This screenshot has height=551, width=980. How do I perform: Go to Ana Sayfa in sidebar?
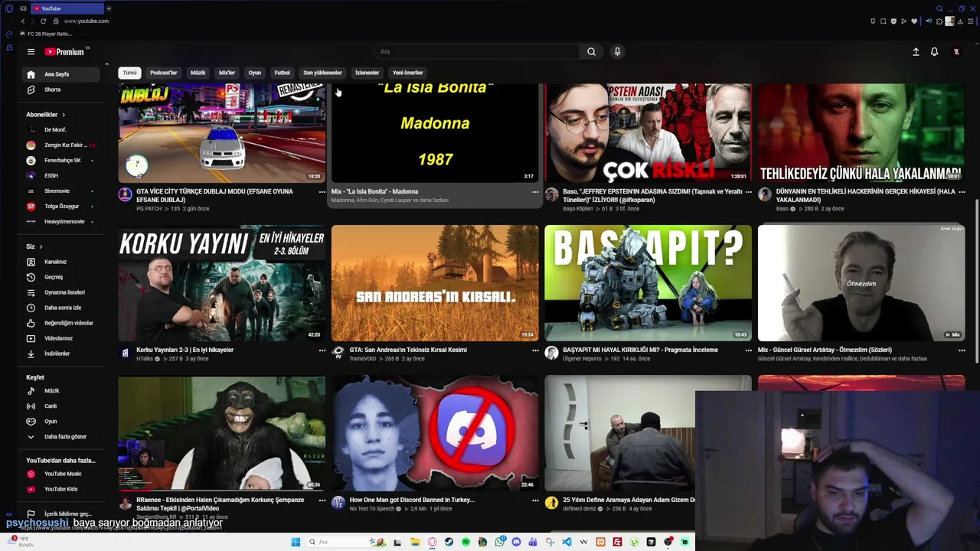[61, 74]
